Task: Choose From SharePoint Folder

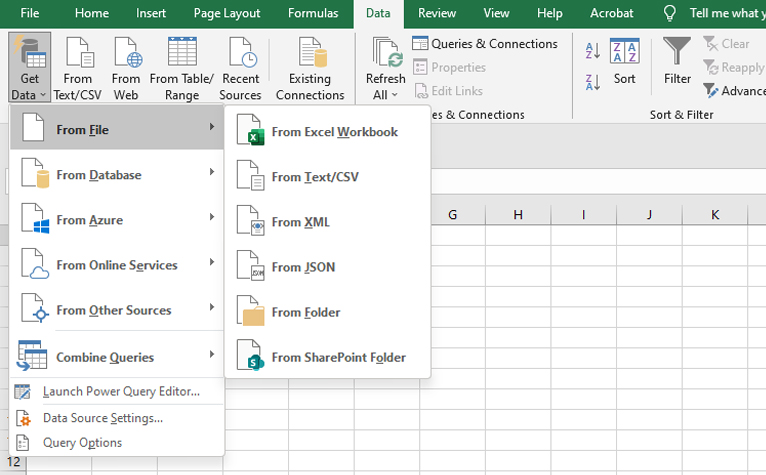Action: pos(327,356)
